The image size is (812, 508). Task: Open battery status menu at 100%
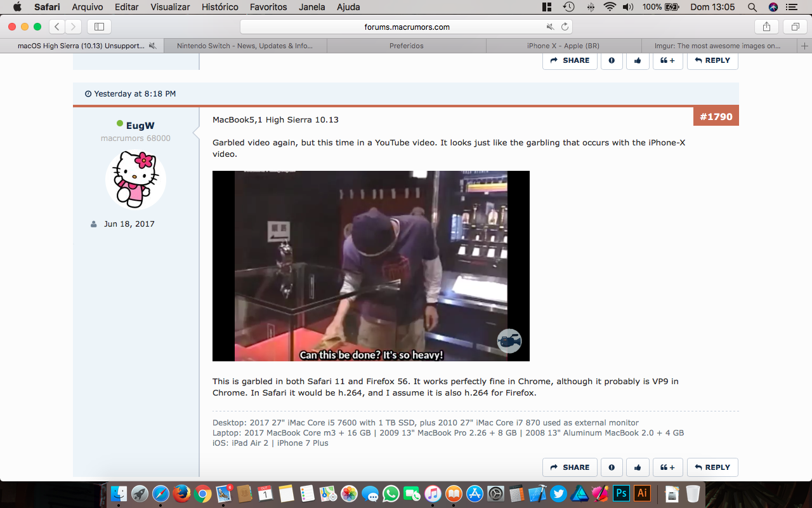660,7
